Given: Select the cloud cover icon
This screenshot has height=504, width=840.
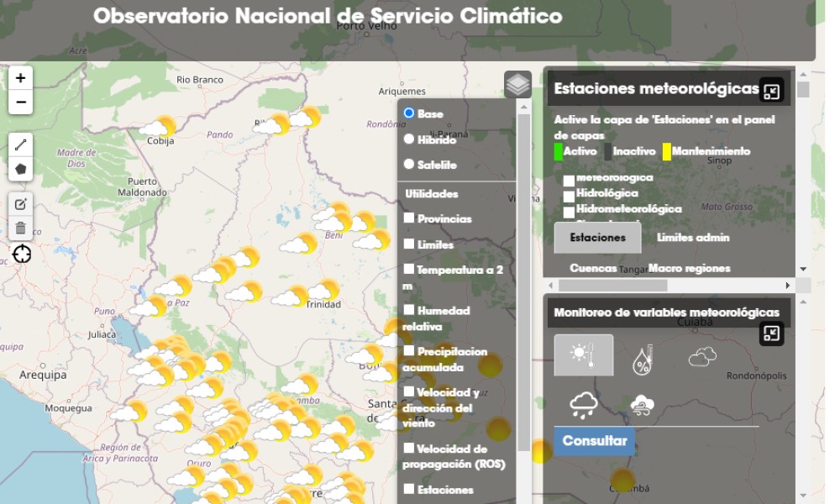Looking at the screenshot, I should tap(702, 357).
